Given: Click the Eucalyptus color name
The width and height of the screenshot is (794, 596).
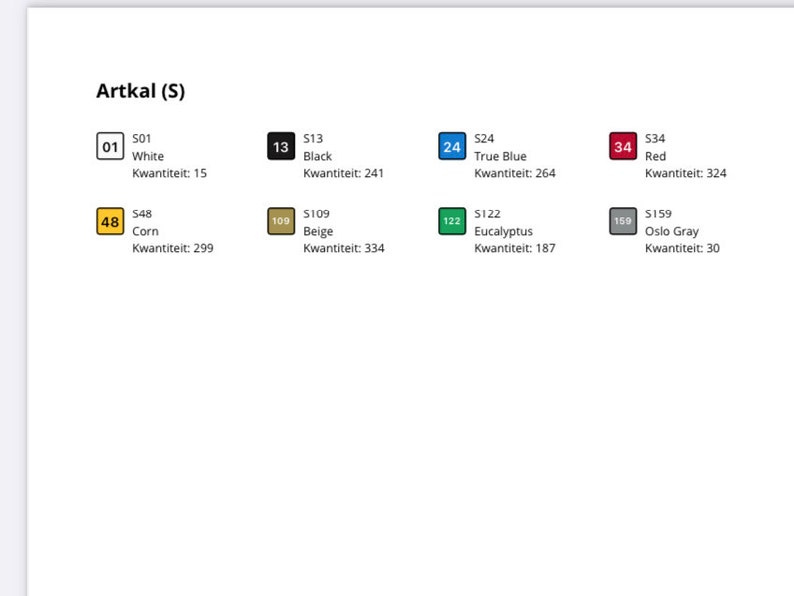Looking at the screenshot, I should pyautogui.click(x=503, y=231).
